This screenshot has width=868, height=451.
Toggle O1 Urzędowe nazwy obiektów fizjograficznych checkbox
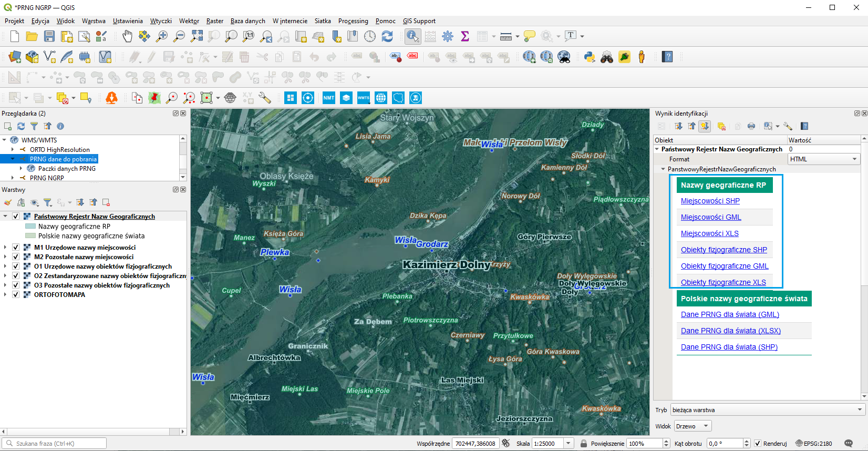click(16, 266)
